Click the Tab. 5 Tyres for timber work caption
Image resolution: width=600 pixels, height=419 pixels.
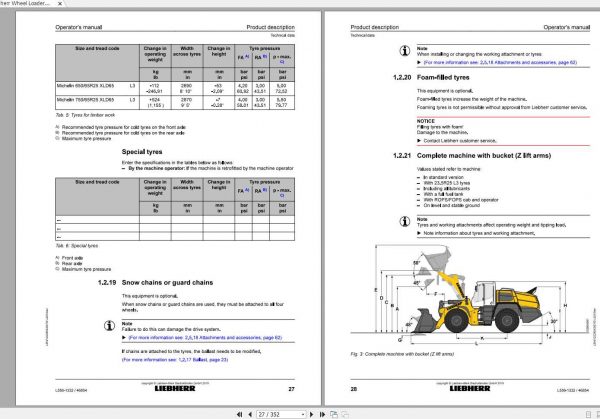85,115
